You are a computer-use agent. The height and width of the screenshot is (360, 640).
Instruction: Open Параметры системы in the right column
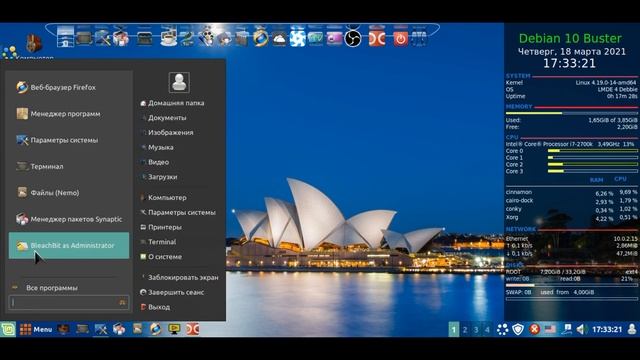point(182,212)
